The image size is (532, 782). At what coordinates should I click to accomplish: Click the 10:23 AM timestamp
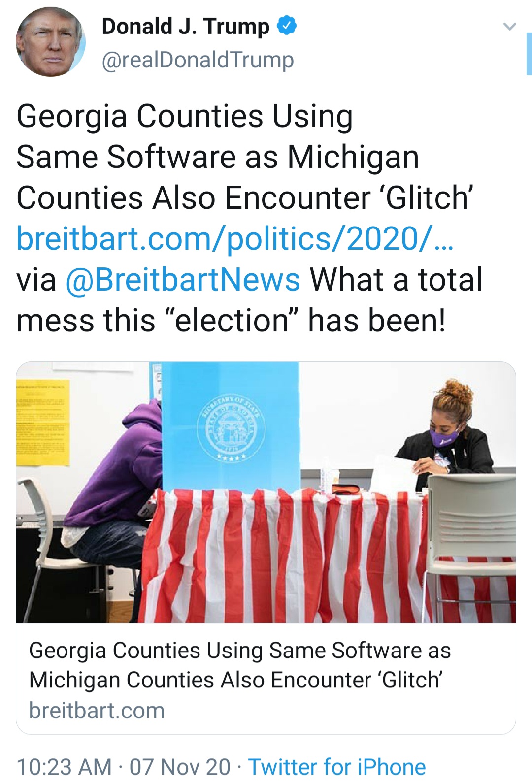pyautogui.click(x=64, y=766)
